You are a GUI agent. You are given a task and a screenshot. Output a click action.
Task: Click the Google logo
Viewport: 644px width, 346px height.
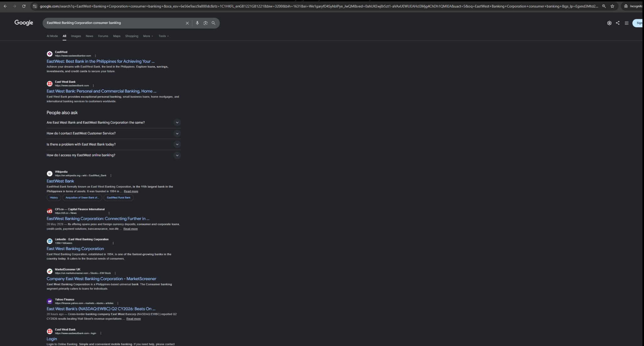point(24,23)
